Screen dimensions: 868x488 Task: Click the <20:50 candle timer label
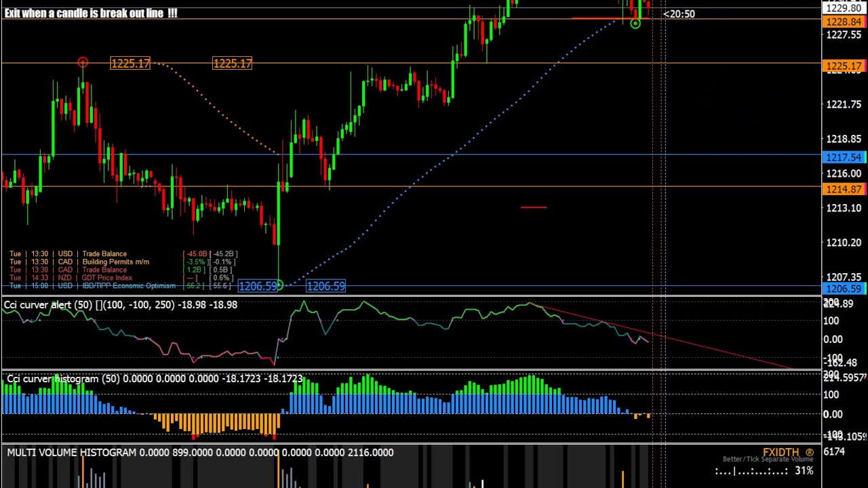679,14
